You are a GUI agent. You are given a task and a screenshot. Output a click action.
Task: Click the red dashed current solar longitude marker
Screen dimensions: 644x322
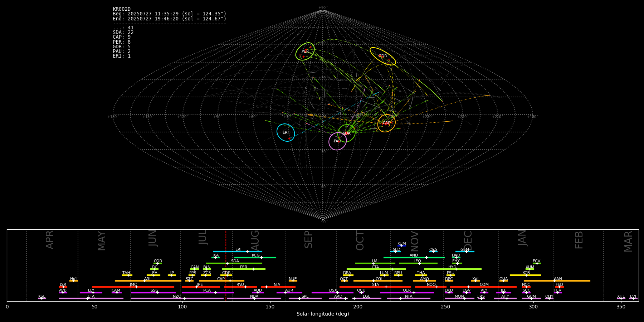(225, 265)
